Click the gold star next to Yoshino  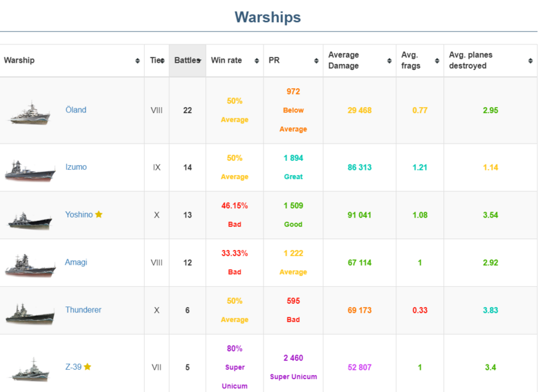[99, 214]
